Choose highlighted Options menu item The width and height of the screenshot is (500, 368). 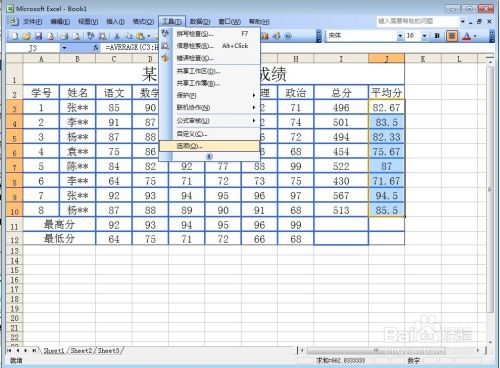[210, 146]
